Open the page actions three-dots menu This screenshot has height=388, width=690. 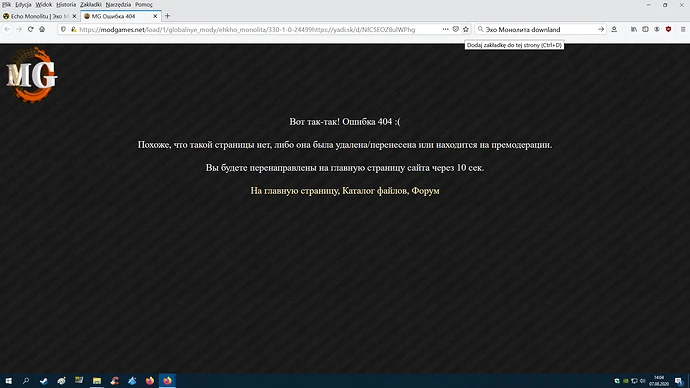[445, 29]
